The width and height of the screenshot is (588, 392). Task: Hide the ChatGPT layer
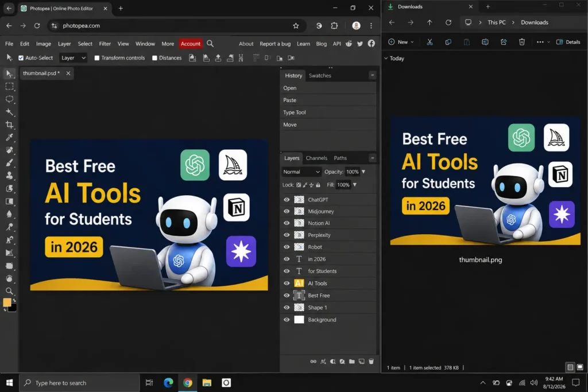click(x=287, y=200)
